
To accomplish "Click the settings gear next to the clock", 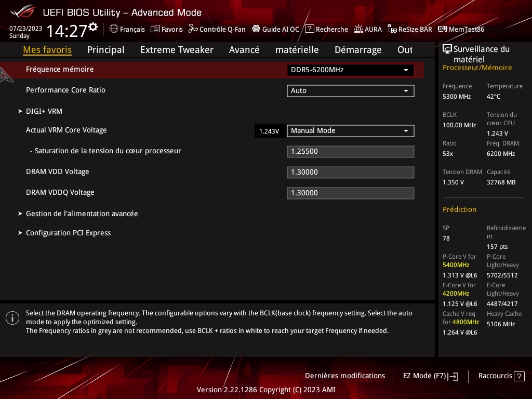I will 93,26.
